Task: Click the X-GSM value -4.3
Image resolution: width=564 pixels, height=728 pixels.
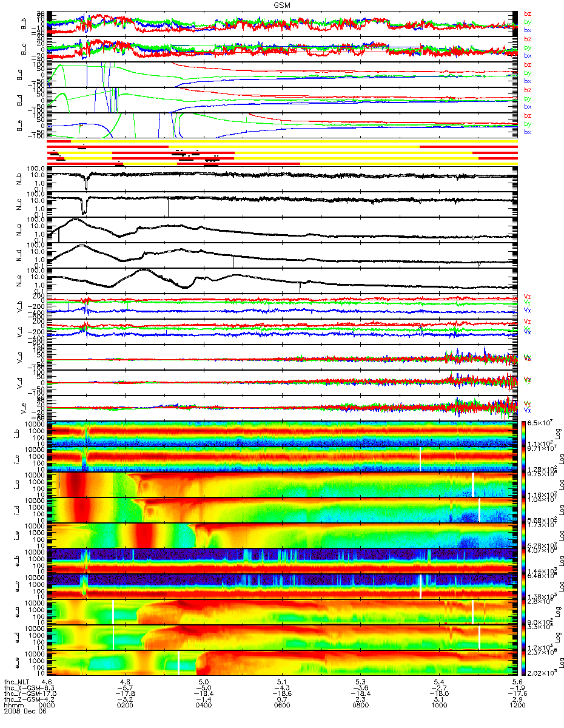Action: pyautogui.click(x=281, y=689)
